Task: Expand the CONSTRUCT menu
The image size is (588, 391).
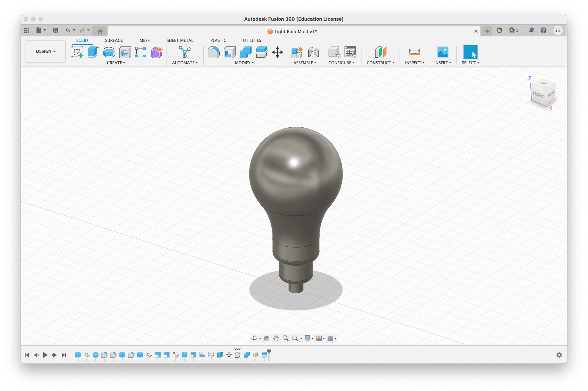Action: pyautogui.click(x=380, y=63)
